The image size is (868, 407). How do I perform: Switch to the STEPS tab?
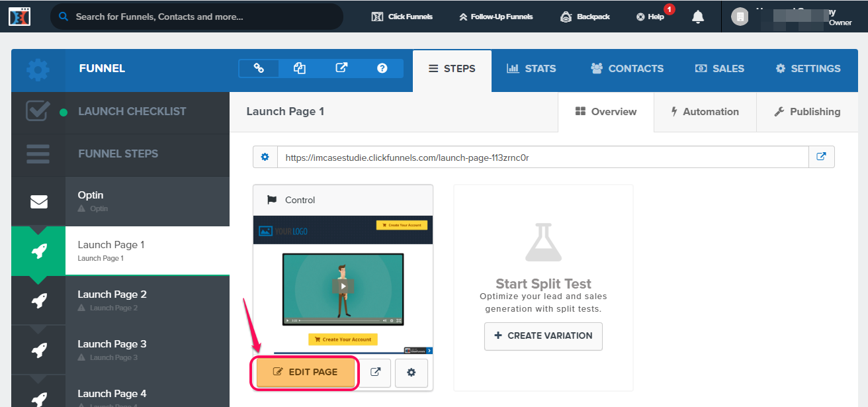click(x=452, y=70)
